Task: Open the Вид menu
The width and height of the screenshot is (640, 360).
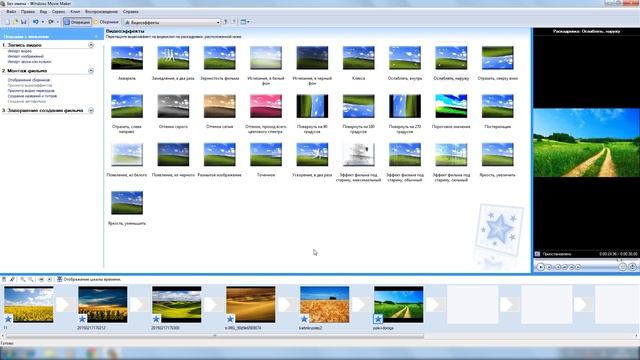Action: pos(43,12)
